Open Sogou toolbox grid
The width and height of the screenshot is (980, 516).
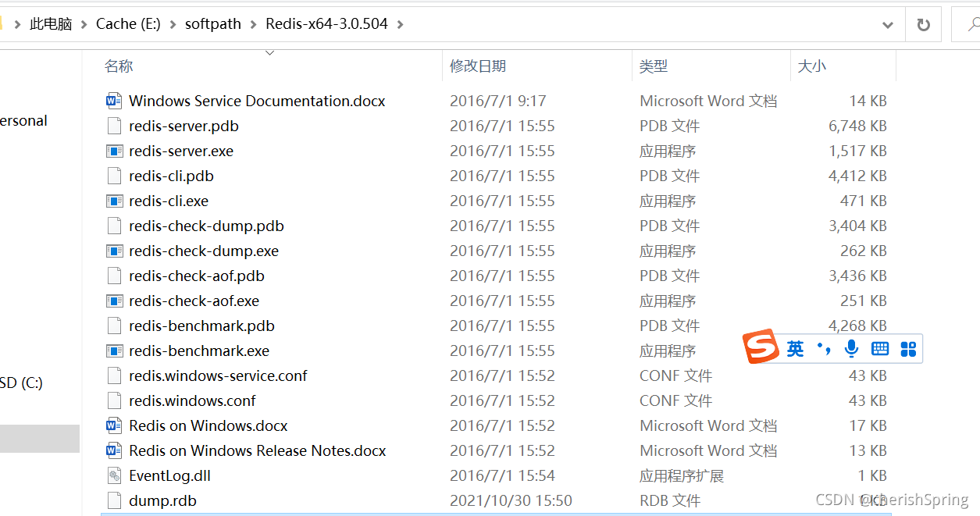[908, 349]
